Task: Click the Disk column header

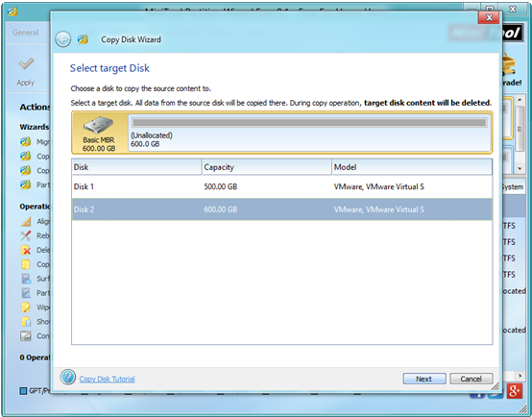Action: 136,167
